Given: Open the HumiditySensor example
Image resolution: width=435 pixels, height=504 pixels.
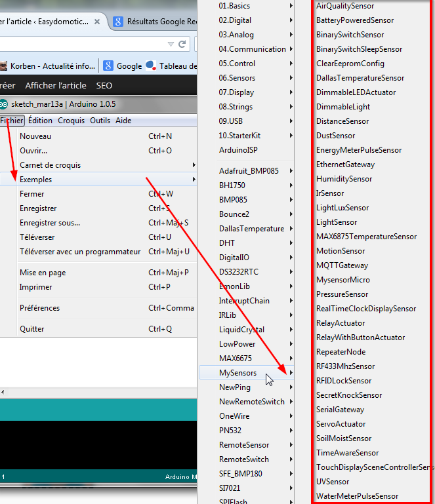Looking at the screenshot, I should [344, 179].
